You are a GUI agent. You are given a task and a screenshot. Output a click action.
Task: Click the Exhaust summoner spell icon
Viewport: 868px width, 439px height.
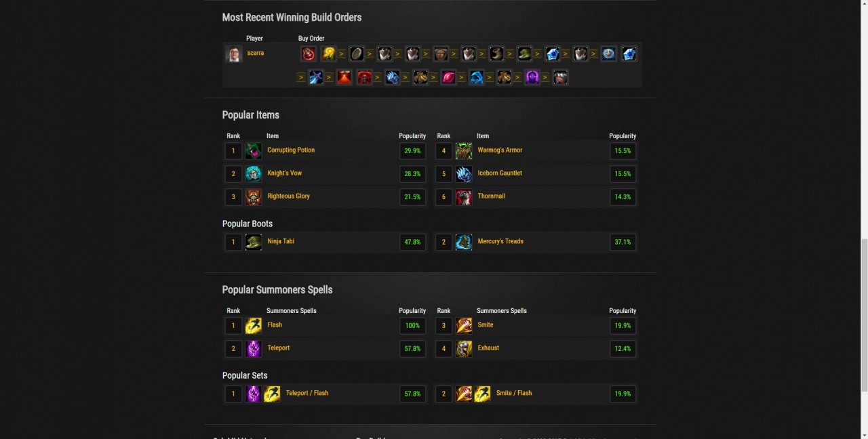click(x=464, y=349)
